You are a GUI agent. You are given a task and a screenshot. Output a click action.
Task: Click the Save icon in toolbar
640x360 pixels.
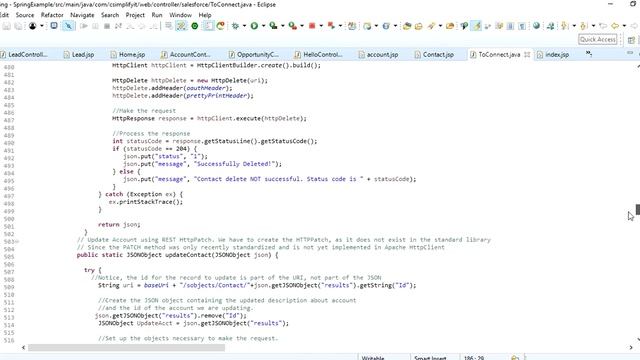[6, 26]
